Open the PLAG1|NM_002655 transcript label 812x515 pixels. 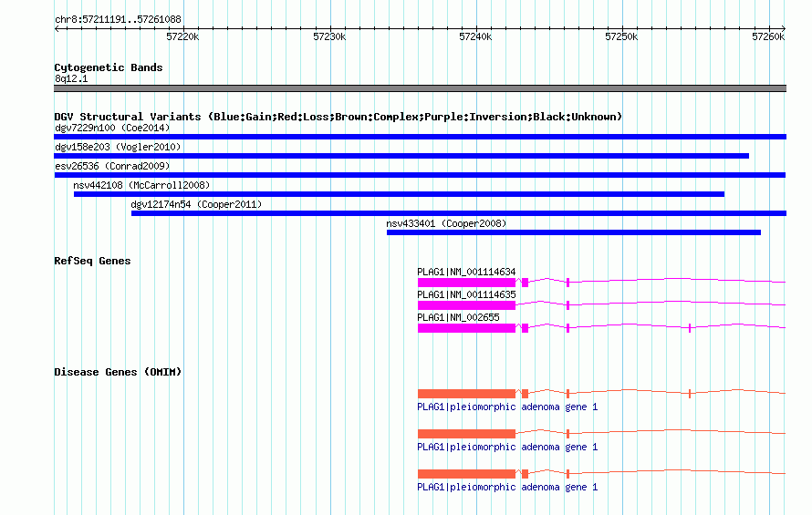tap(458, 317)
